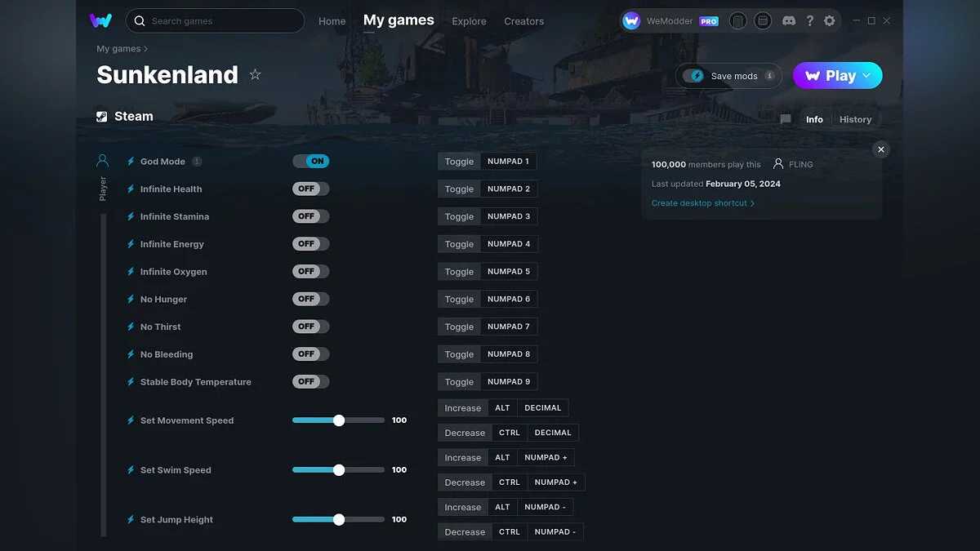Open the Creators tab
The image size is (980, 551).
click(523, 21)
